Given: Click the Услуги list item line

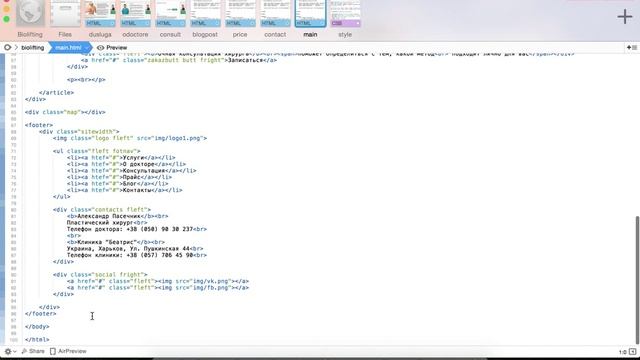Looking at the screenshot, I should click(x=121, y=158).
